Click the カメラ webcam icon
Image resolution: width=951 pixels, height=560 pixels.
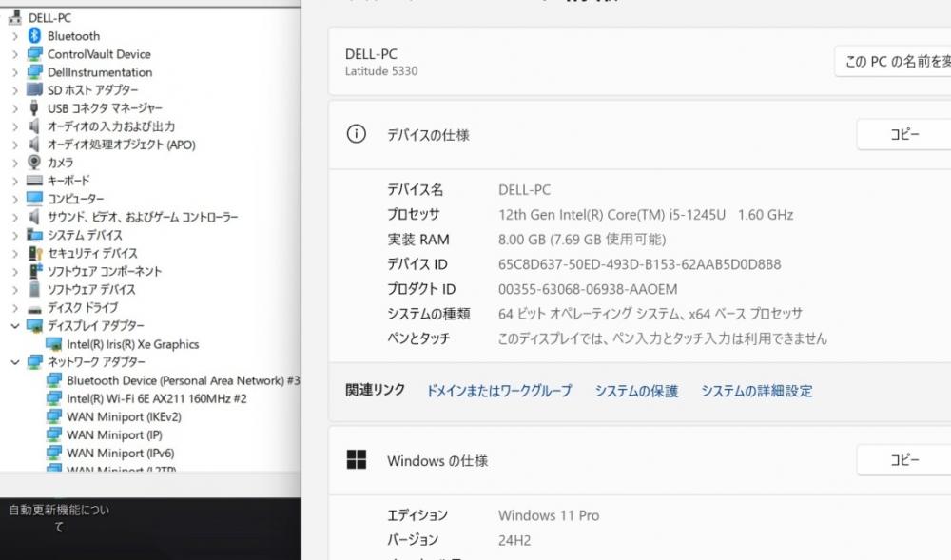point(34,163)
